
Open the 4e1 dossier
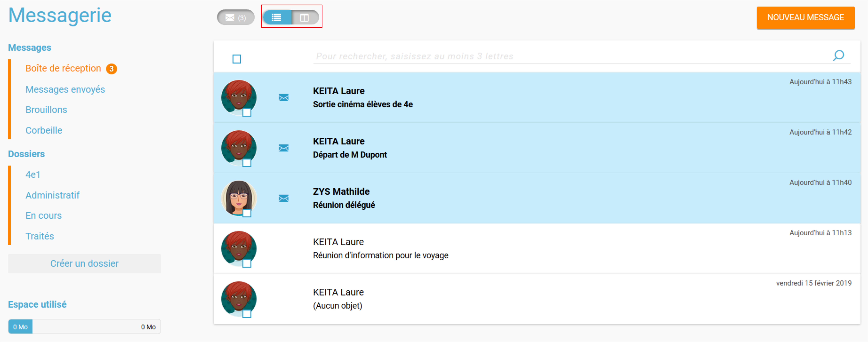33,174
